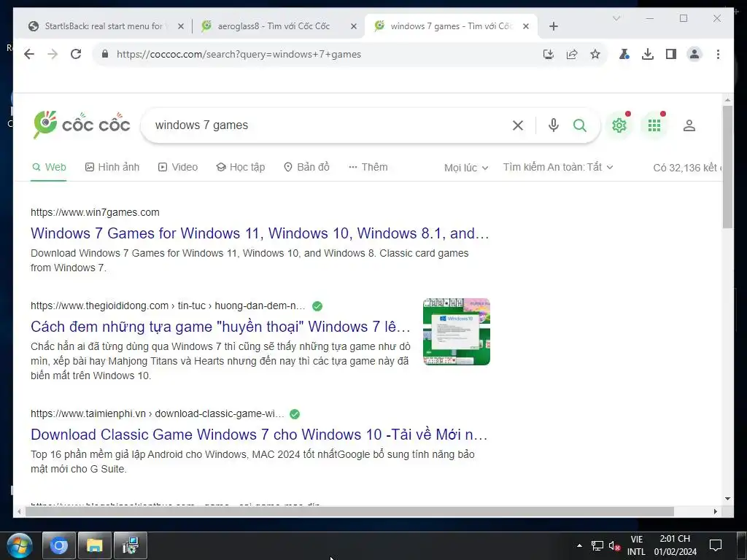Image resolution: width=747 pixels, height=560 pixels.
Task: Toggle the browser side panel
Action: (x=671, y=54)
